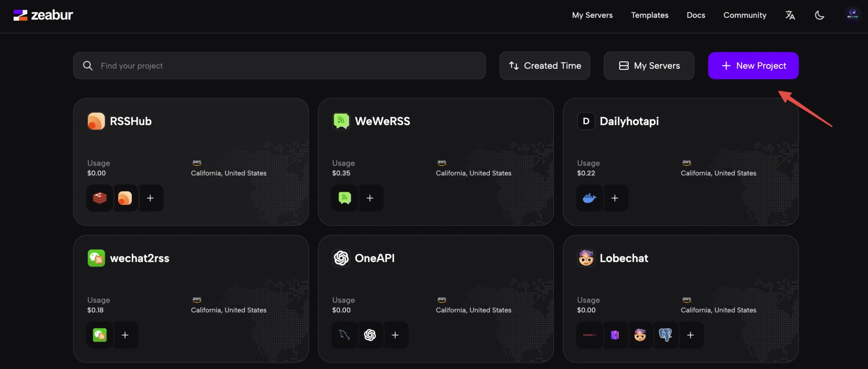Viewport: 868px width, 369px height.
Task: Open Community link in the header
Action: pos(744,15)
